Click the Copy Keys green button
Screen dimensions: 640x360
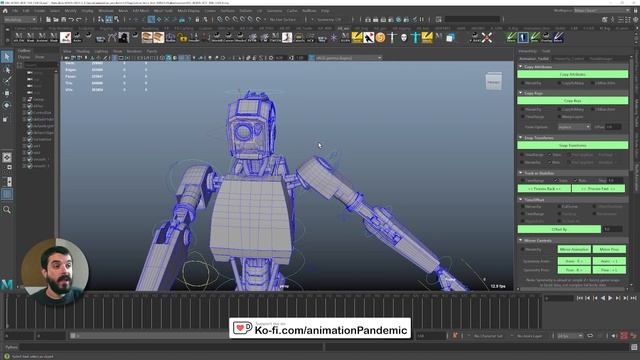[573, 100]
